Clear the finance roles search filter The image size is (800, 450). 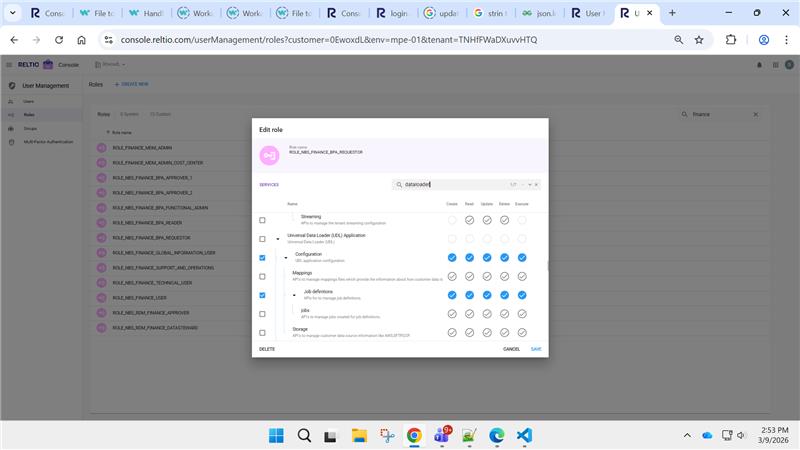click(x=756, y=114)
